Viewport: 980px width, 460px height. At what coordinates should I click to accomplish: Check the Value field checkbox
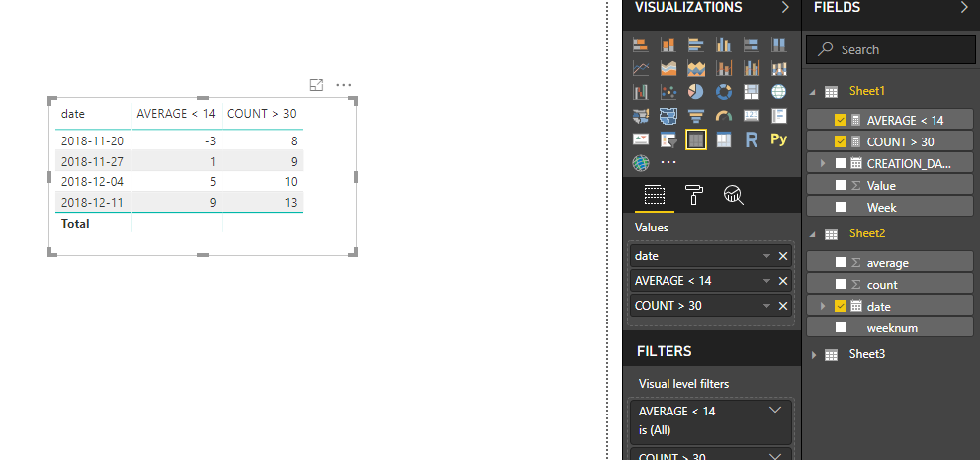point(841,185)
